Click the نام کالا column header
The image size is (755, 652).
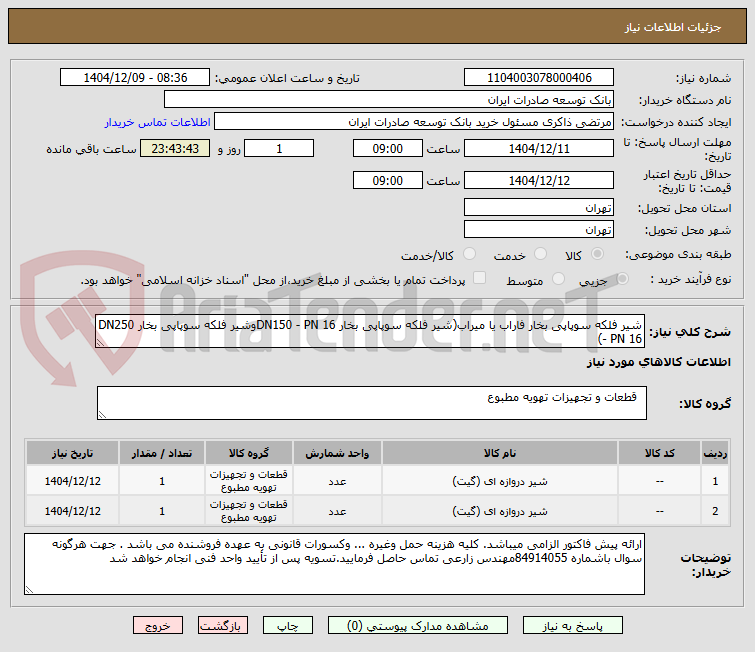(x=500, y=453)
